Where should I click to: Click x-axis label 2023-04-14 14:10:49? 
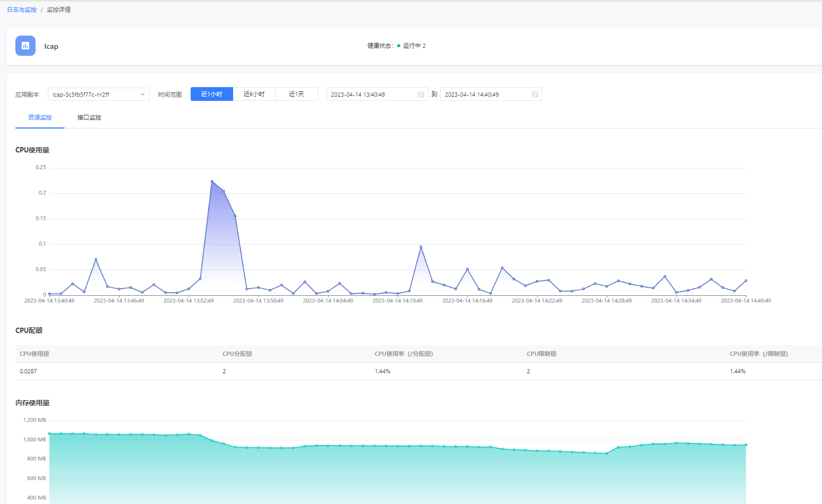[x=398, y=301]
